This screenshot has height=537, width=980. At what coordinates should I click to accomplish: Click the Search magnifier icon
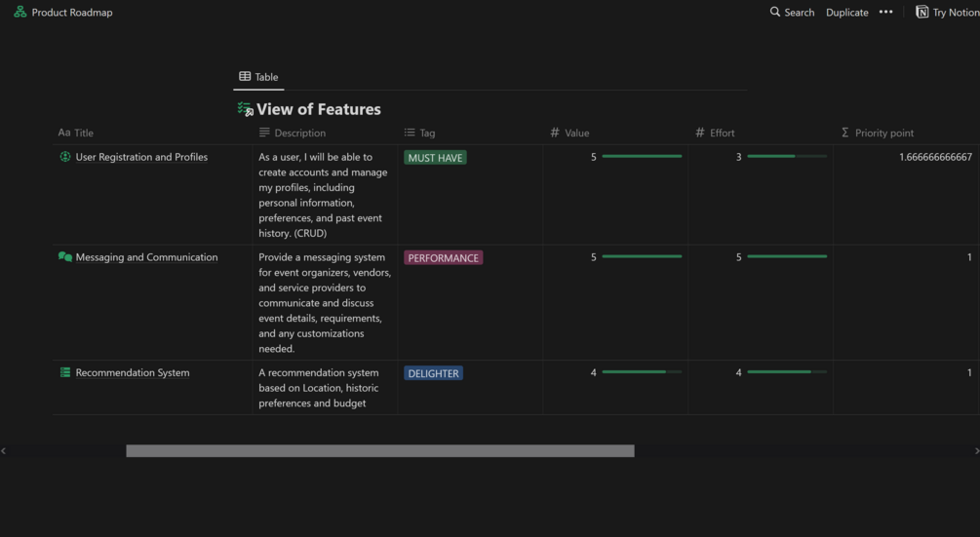775,13
